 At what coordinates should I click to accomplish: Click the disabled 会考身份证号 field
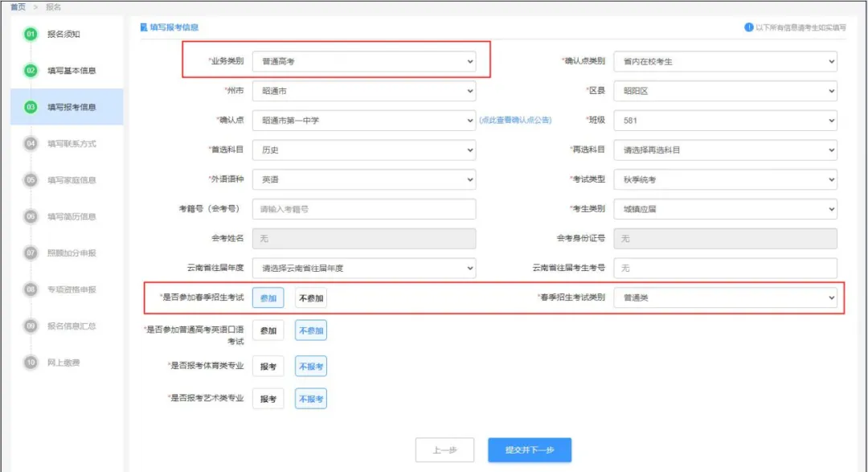click(725, 239)
